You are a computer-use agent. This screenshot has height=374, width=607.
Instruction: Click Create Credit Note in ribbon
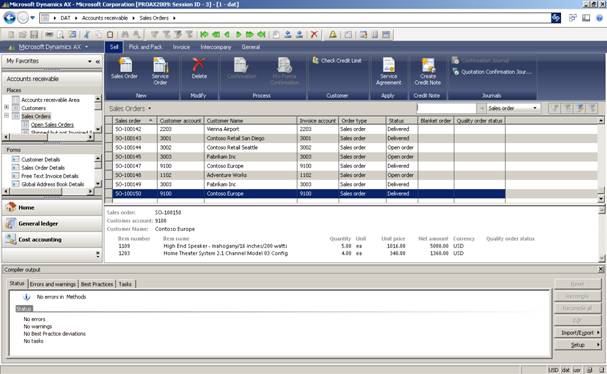point(428,71)
